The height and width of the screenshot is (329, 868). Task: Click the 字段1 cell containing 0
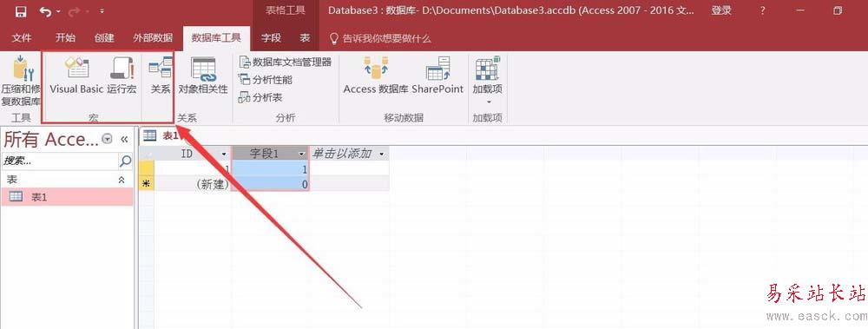click(270, 184)
